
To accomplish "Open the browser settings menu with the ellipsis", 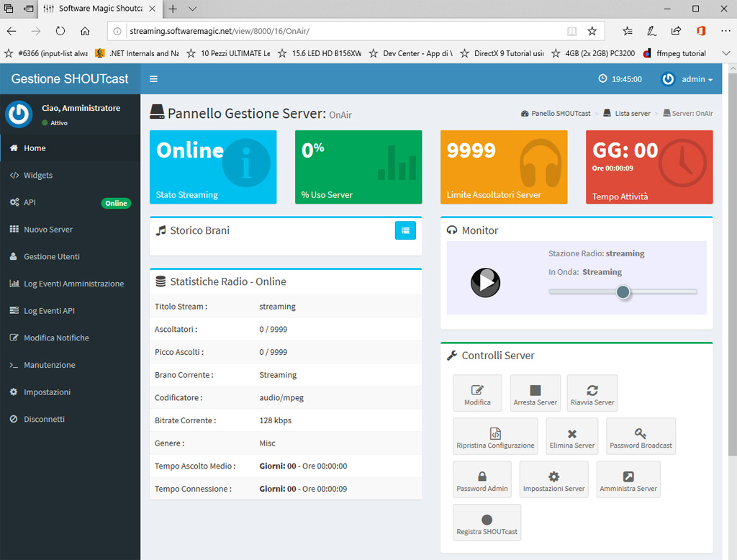I will (x=725, y=30).
